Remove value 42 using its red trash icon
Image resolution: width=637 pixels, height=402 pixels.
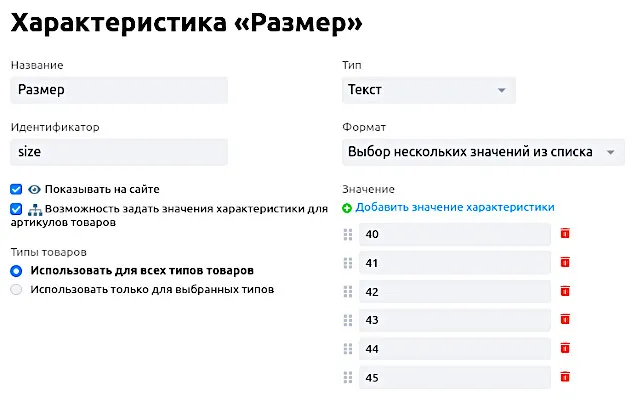pyautogui.click(x=565, y=291)
